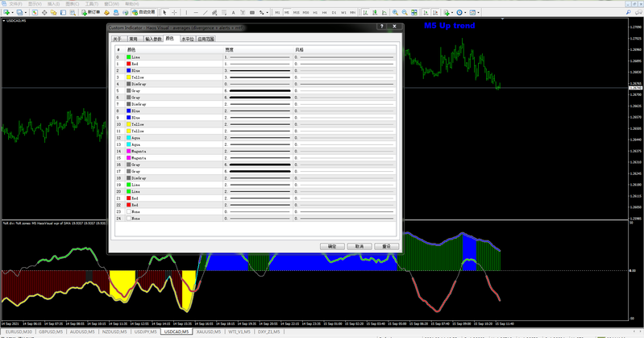Click the yellow color swatch in row 3
The width and height of the screenshot is (644, 338).
129,77
